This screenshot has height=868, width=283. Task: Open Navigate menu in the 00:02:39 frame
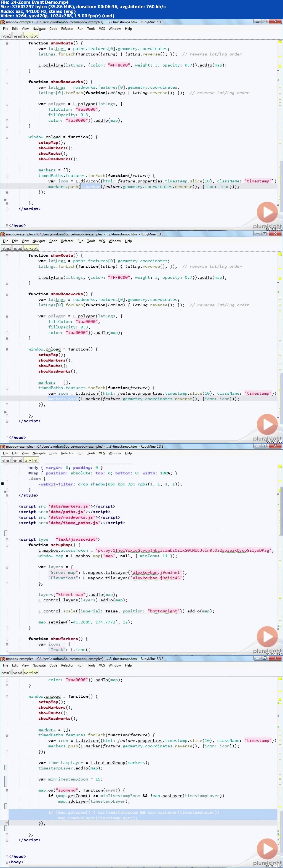pyautogui.click(x=39, y=241)
